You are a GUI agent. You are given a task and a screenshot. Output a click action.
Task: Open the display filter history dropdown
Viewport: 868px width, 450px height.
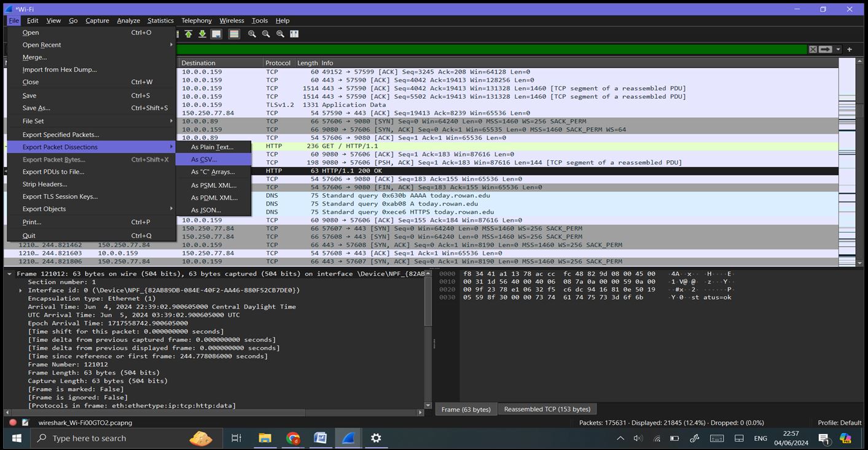pos(838,49)
